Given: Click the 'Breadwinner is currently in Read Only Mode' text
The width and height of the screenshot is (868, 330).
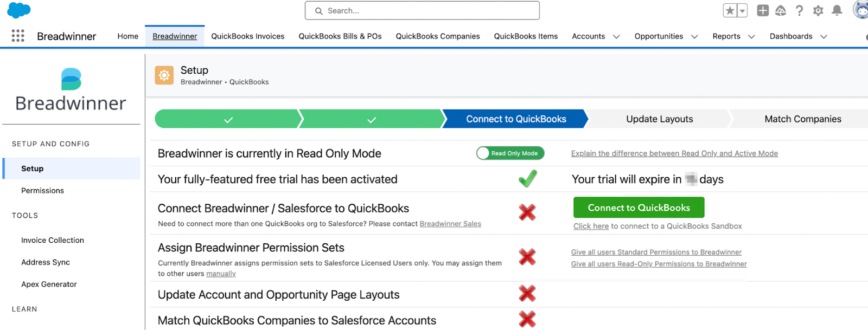Looking at the screenshot, I should 270,153.
